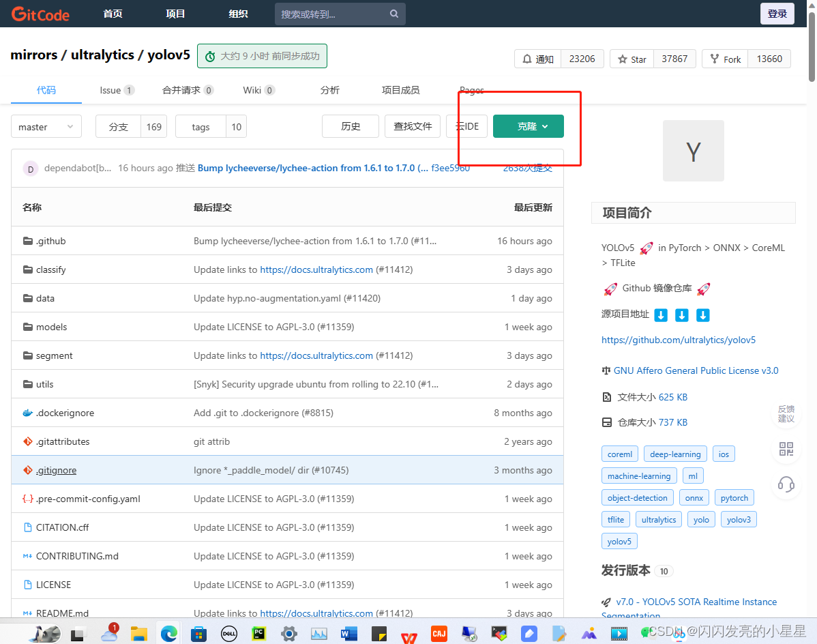The width and height of the screenshot is (817, 644).
Task: Click the .gitattributes git icon
Action: coord(27,441)
